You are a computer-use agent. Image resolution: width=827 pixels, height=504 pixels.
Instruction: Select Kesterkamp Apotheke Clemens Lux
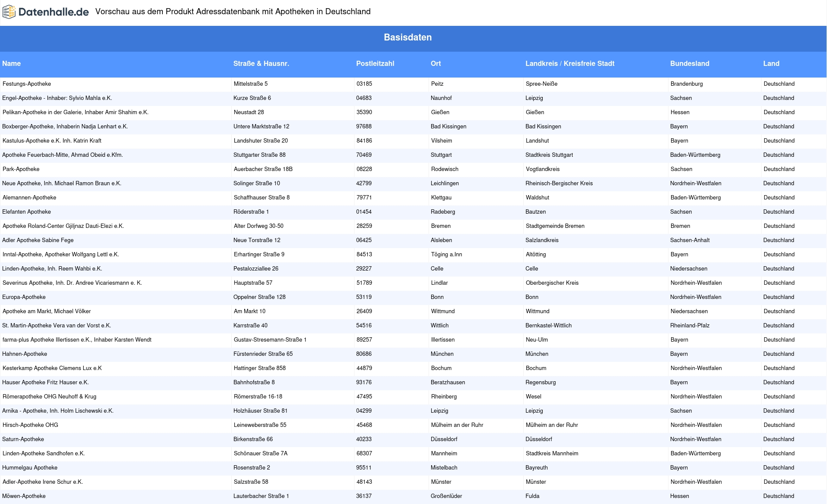coord(52,368)
